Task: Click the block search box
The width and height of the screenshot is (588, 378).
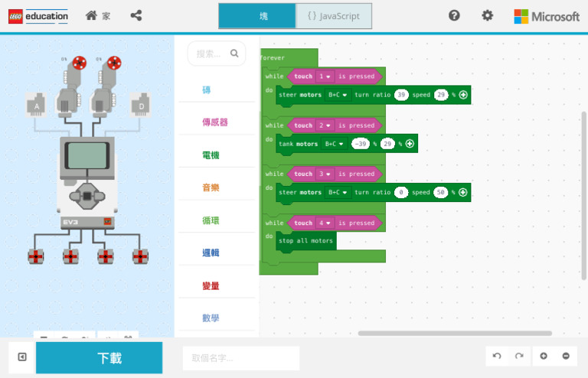Action: (x=217, y=54)
